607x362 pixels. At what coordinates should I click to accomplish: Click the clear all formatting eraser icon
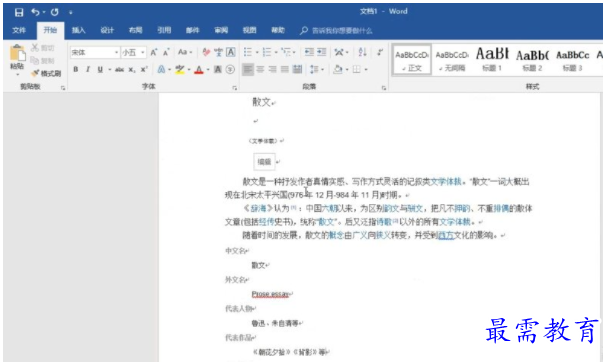pos(206,52)
